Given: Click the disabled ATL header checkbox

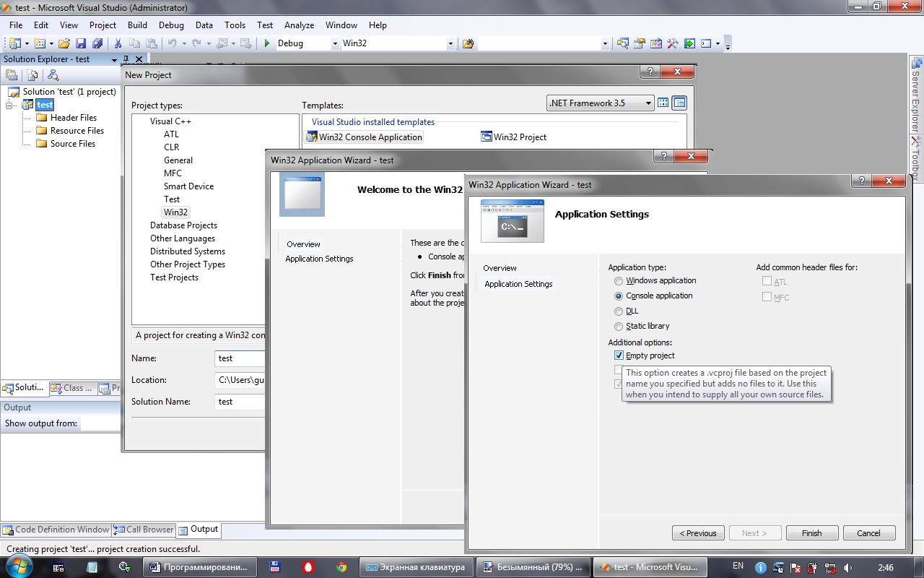Looking at the screenshot, I should (767, 281).
